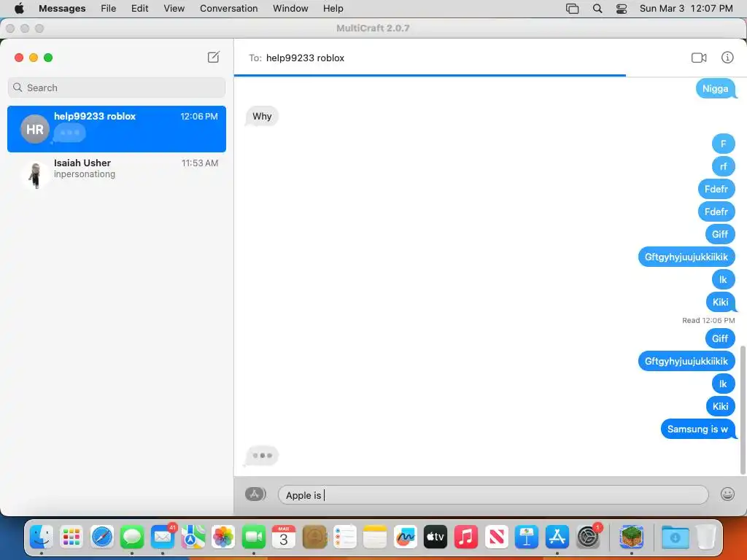Image resolution: width=747 pixels, height=560 pixels.
Task: Click the help99233 roblox recipient name
Action: pyautogui.click(x=305, y=58)
